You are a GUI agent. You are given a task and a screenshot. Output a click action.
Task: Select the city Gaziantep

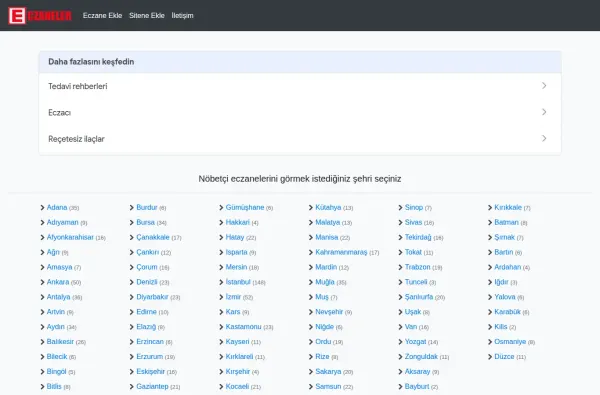tap(152, 387)
